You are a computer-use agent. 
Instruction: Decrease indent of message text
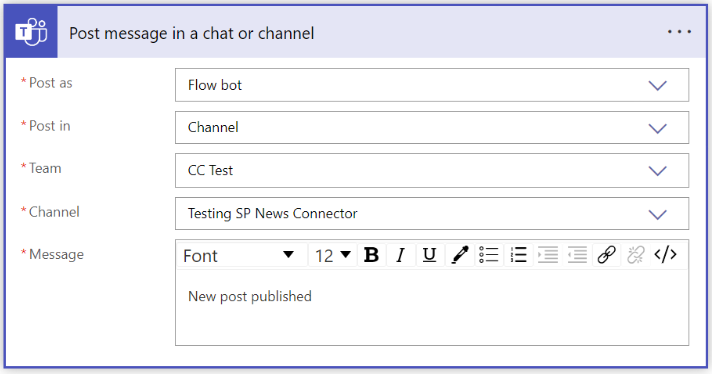(x=577, y=255)
